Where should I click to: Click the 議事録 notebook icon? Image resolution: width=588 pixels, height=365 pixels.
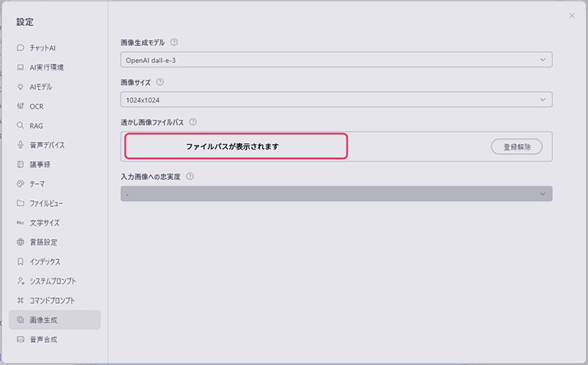pyautogui.click(x=21, y=164)
